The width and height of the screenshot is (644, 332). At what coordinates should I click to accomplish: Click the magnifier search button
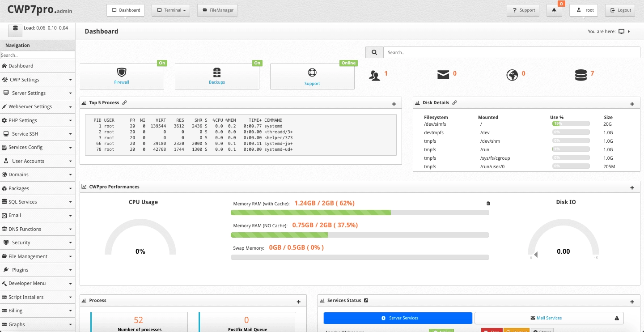click(x=374, y=52)
